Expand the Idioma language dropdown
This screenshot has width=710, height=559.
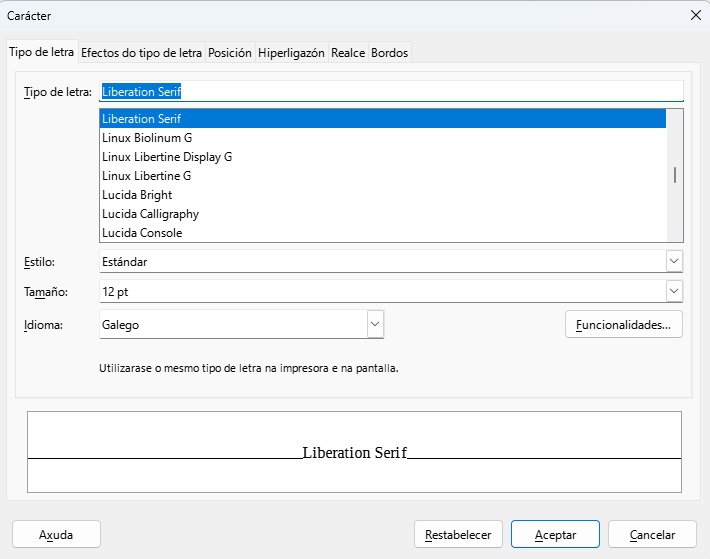(375, 324)
